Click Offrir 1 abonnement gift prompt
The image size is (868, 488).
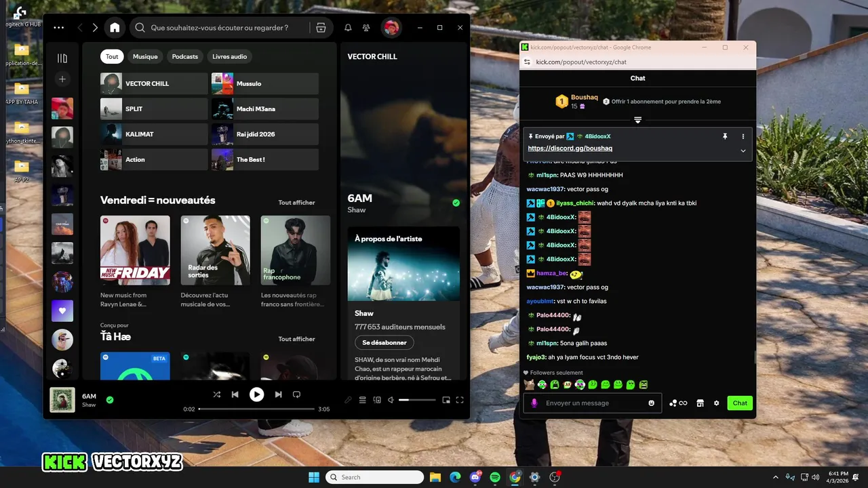(x=662, y=102)
